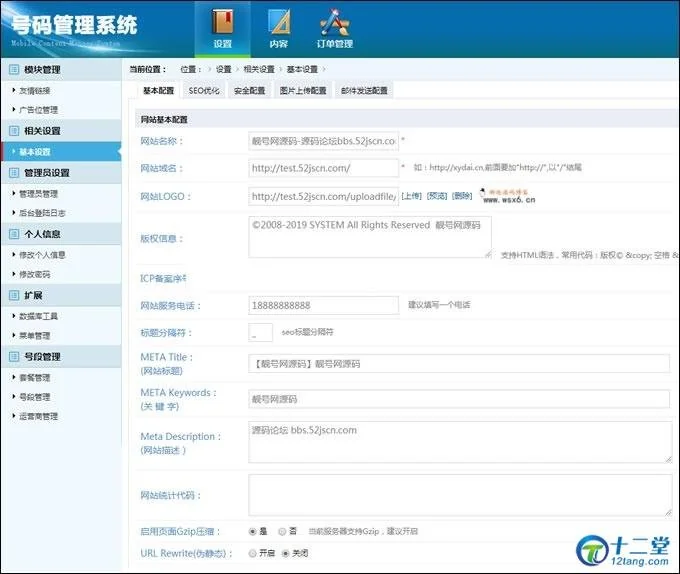Switch to the 邮件发送配置 tab
Screen dimensions: 680x574
tap(364, 90)
